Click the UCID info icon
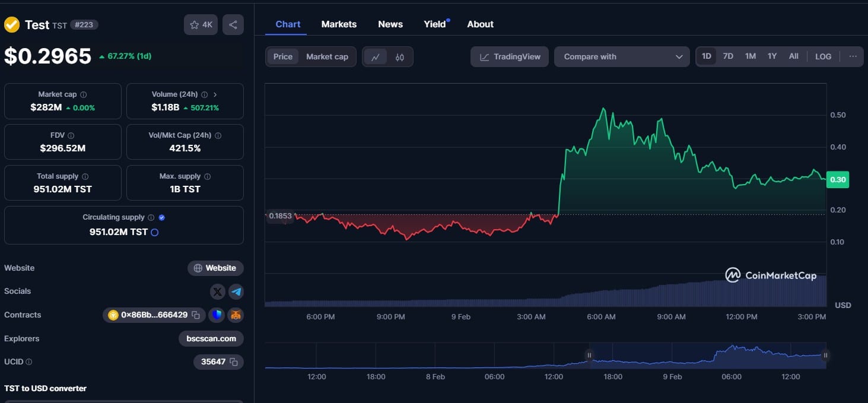This screenshot has width=868, height=403. tap(29, 361)
